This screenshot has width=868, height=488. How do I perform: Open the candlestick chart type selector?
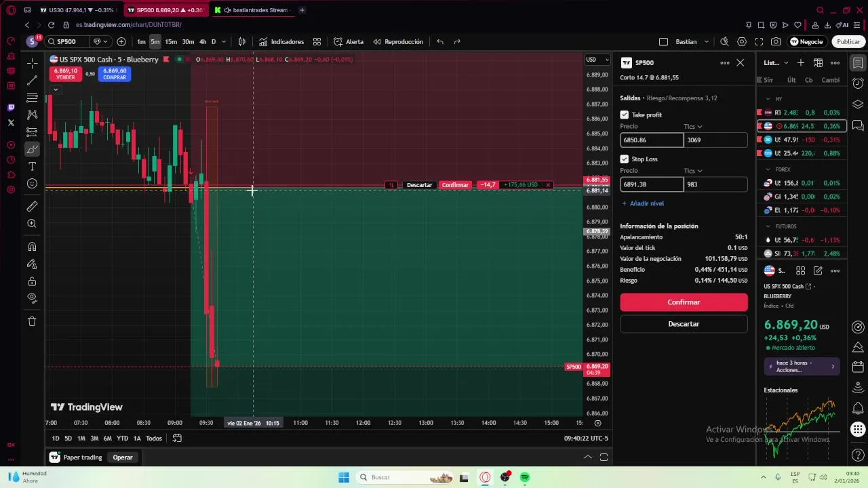241,41
